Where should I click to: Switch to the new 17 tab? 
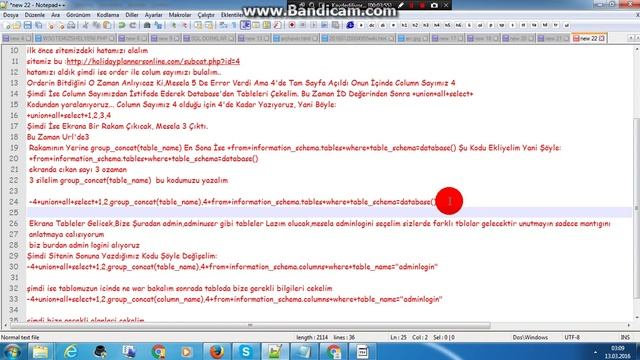448,38
